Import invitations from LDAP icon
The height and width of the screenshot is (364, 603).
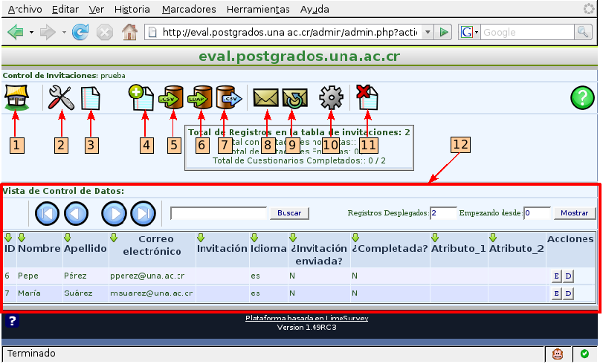point(201,97)
